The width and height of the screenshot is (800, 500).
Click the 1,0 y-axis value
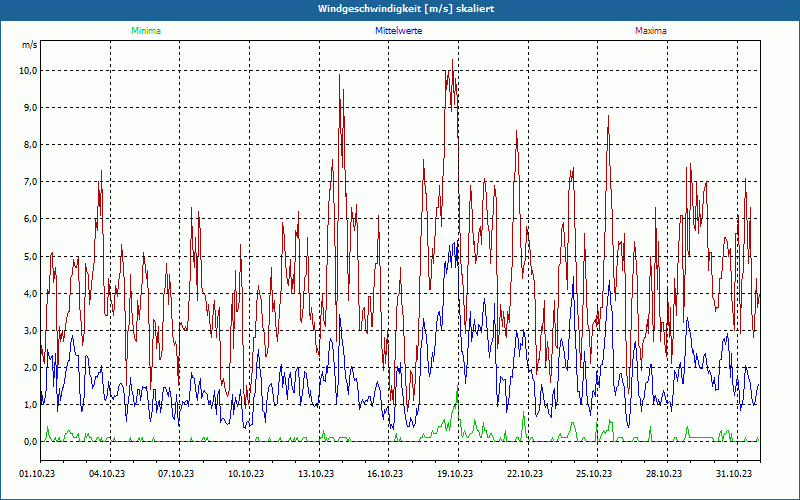pyautogui.click(x=31, y=405)
